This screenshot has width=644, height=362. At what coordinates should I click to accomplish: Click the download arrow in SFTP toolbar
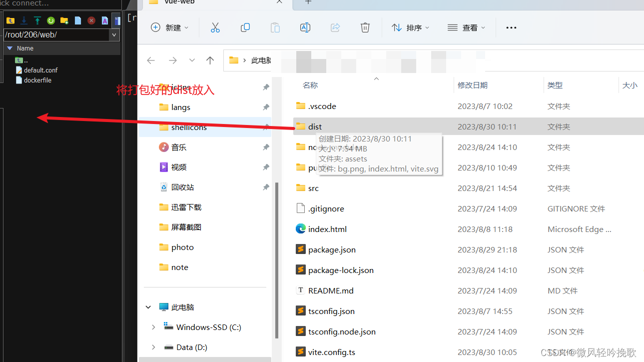coord(23,20)
